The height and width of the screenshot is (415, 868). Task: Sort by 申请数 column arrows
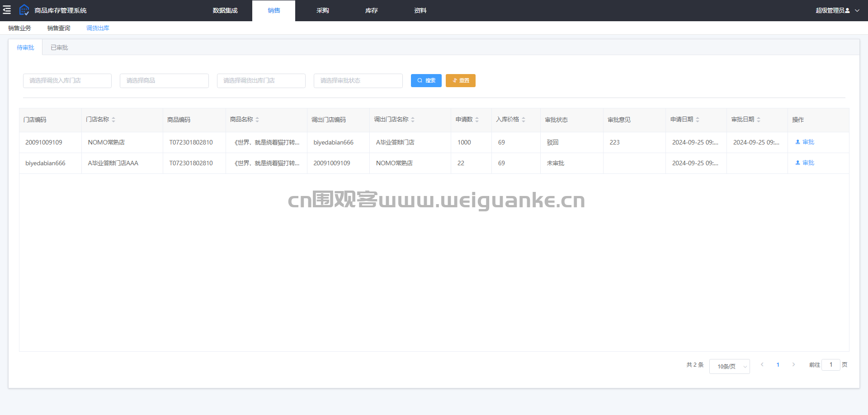477,120
